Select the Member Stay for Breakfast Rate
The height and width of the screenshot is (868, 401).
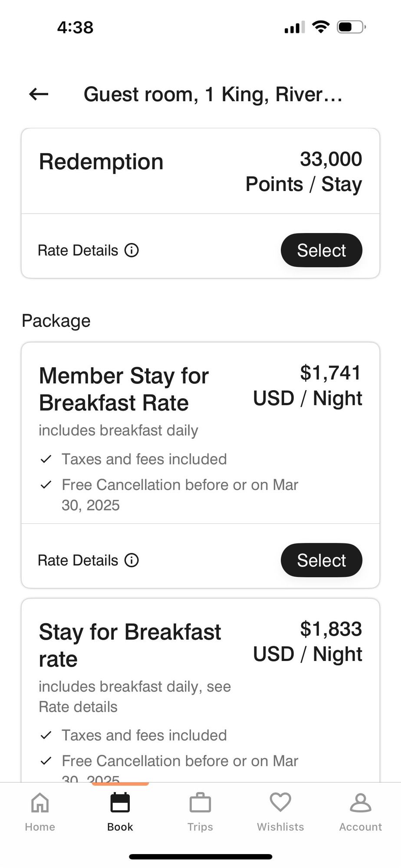[321, 560]
